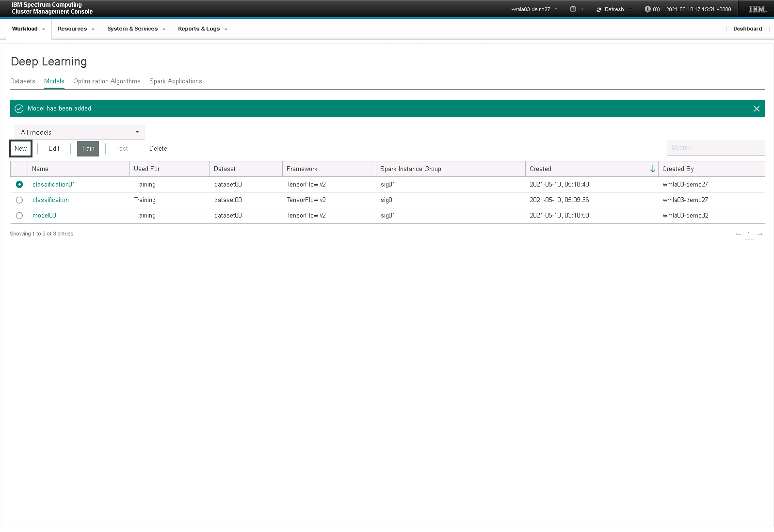
Task: Select the classification01 radio button
Action: pyautogui.click(x=19, y=184)
